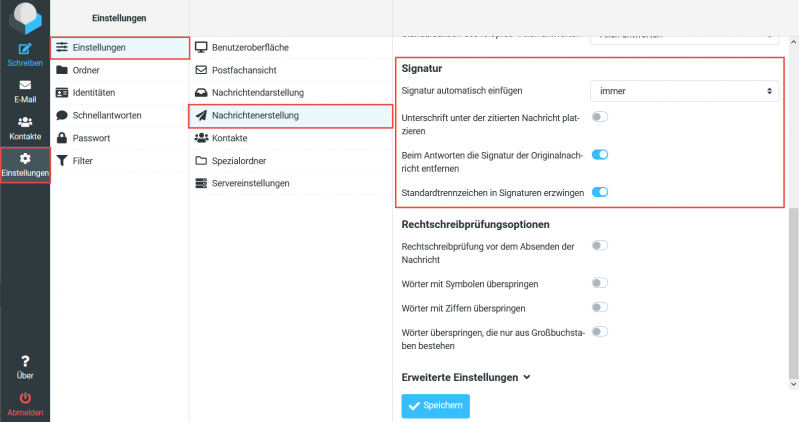Viewport: 799px width, 422px height.
Task: Toggle skip words with symbols
Action: [x=600, y=282]
